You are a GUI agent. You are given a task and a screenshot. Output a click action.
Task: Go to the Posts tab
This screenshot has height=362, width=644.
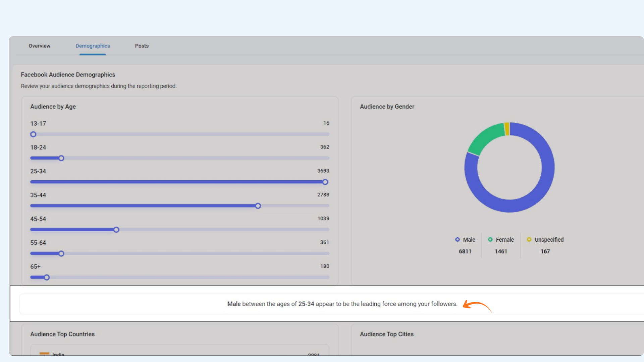pos(142,46)
